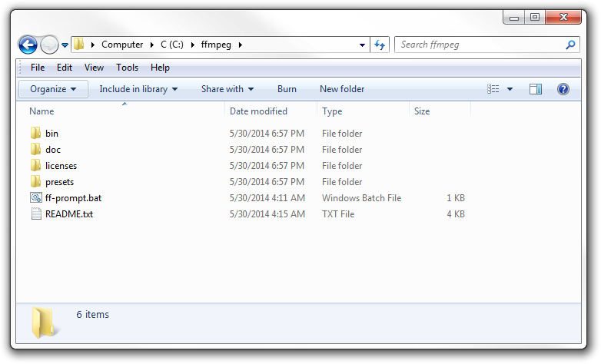Select the licenses folder icon
Screen dimensions: 601x364
(x=35, y=165)
